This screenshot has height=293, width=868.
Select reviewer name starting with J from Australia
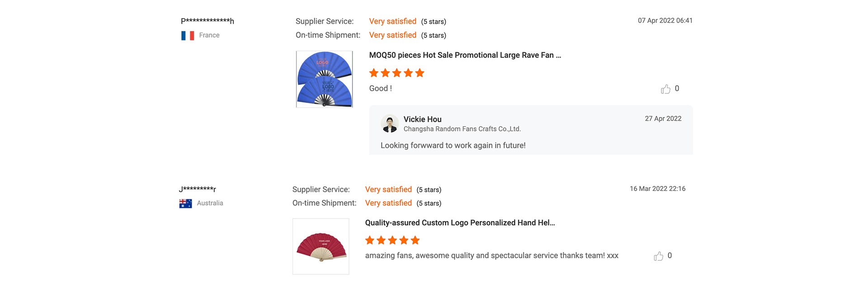click(198, 189)
